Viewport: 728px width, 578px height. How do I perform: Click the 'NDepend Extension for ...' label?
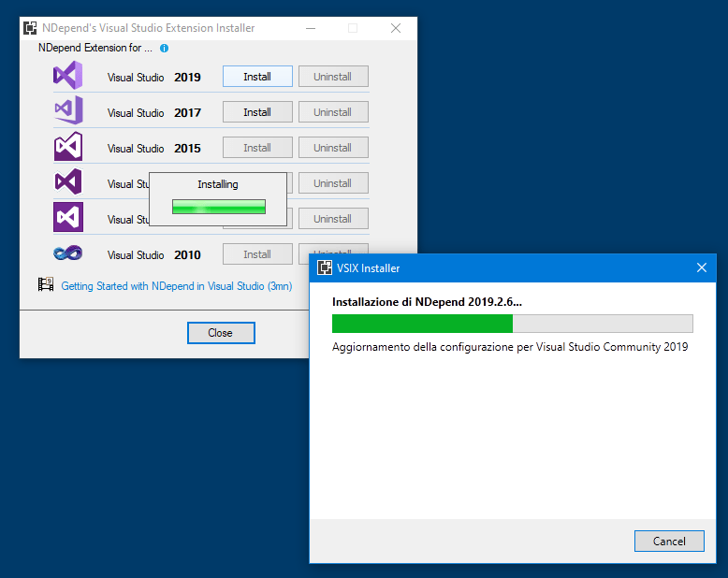pyautogui.click(x=95, y=48)
